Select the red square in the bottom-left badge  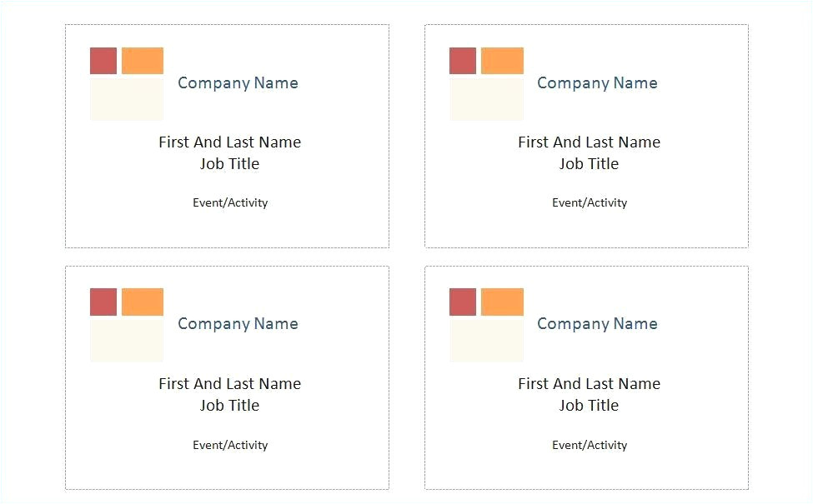click(x=103, y=302)
